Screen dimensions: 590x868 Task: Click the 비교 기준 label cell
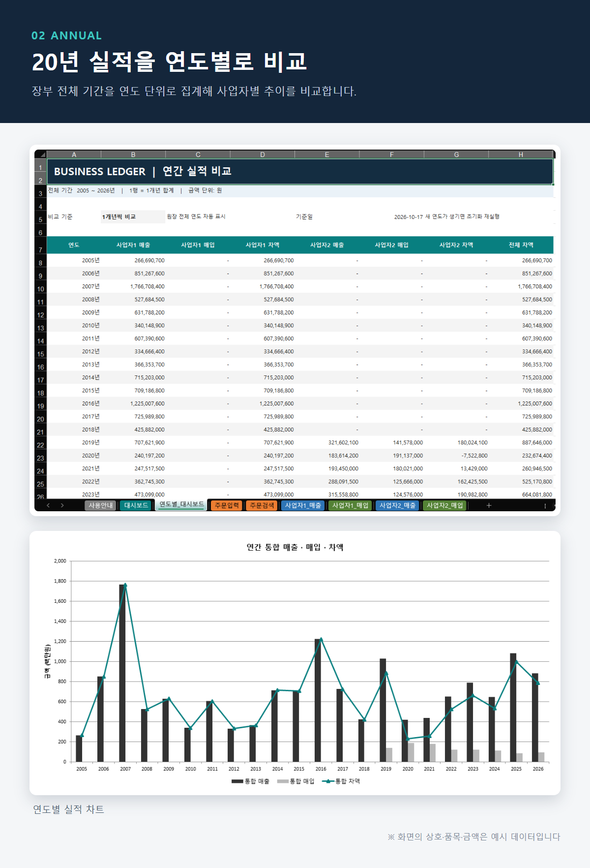(x=74, y=217)
